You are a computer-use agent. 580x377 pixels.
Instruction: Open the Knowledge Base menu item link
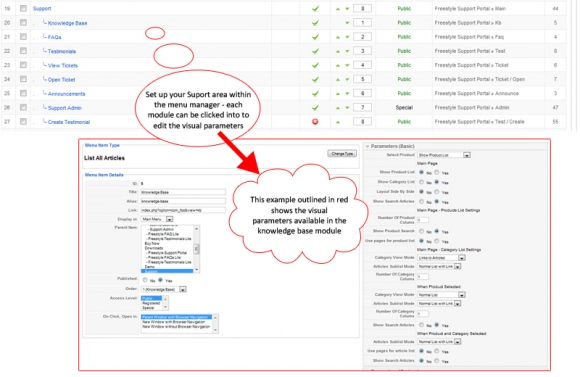[x=67, y=23]
